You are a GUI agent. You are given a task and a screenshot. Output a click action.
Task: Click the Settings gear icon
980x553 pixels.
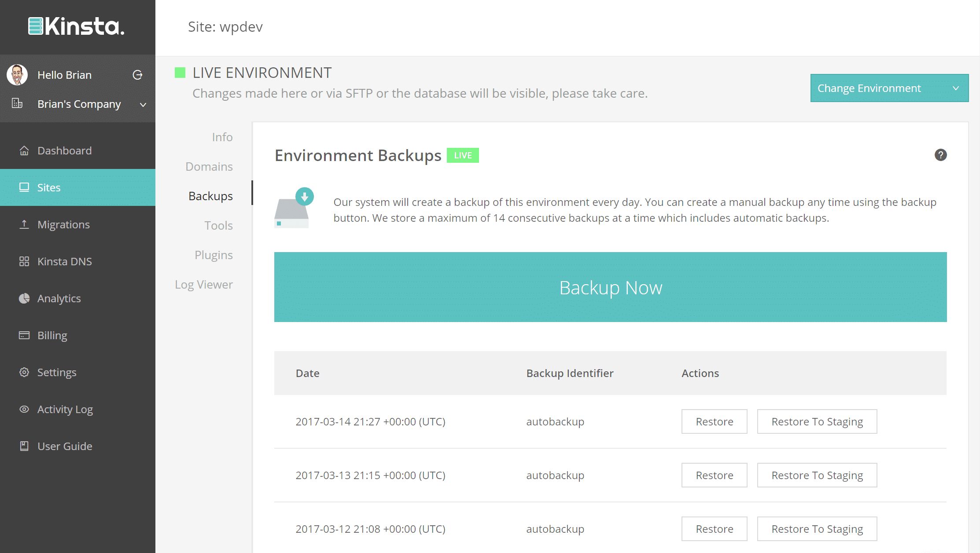point(24,372)
